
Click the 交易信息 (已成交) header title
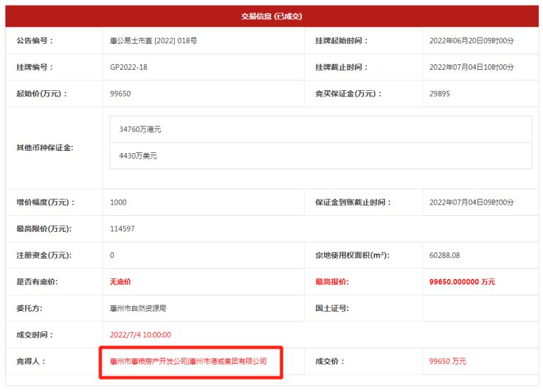click(x=271, y=16)
